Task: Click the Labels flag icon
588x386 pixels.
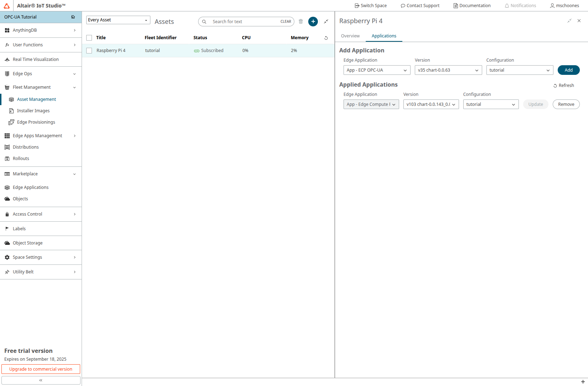Action: (x=7, y=229)
